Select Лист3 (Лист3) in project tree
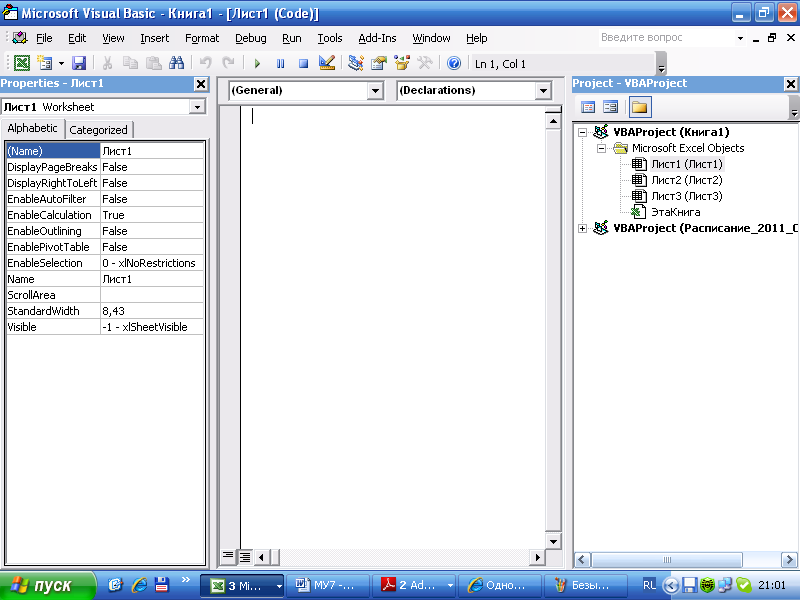The image size is (800, 600). (687, 196)
